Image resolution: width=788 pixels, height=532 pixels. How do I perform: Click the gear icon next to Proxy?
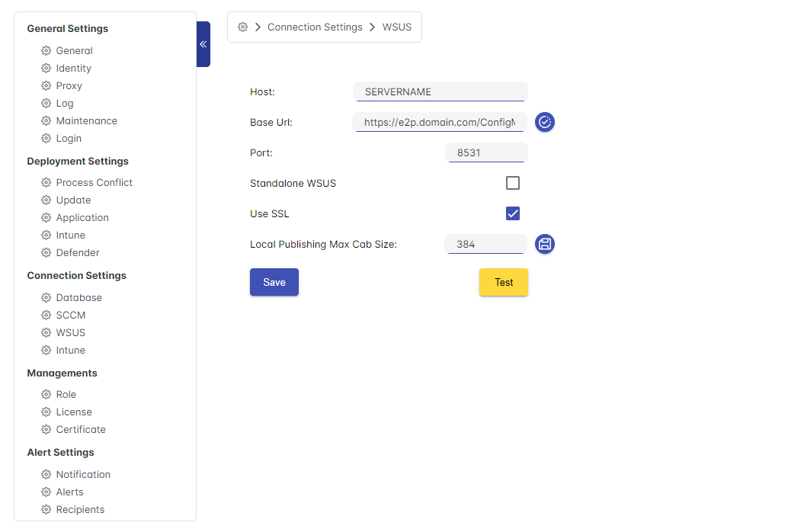coord(46,86)
